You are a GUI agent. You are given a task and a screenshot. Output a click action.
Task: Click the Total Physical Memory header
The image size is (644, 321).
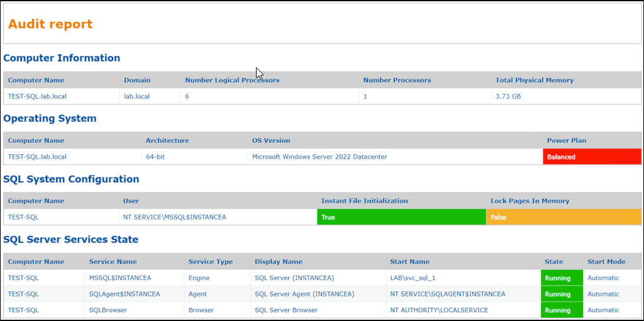click(x=535, y=80)
